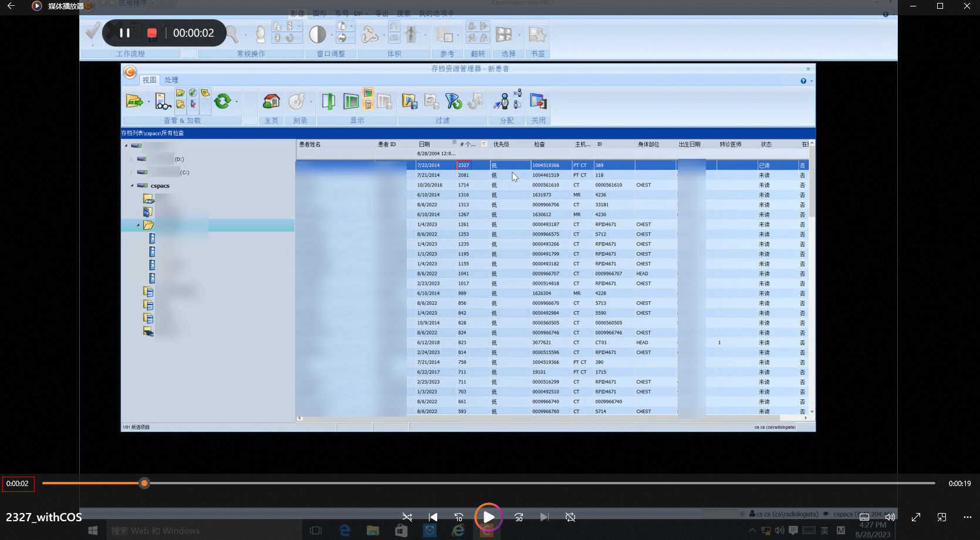Click the help question mark in archive manager
980x540 pixels.
(803, 81)
